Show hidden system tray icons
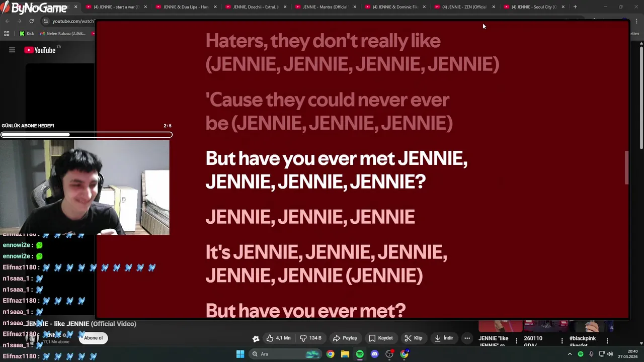Image resolution: width=644 pixels, height=362 pixels. click(570, 354)
